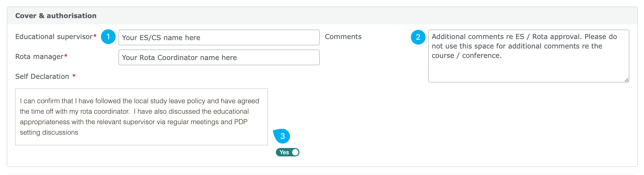Focus the Rota Coordinator name field
This screenshot has width=644, height=175.
pyautogui.click(x=219, y=57)
